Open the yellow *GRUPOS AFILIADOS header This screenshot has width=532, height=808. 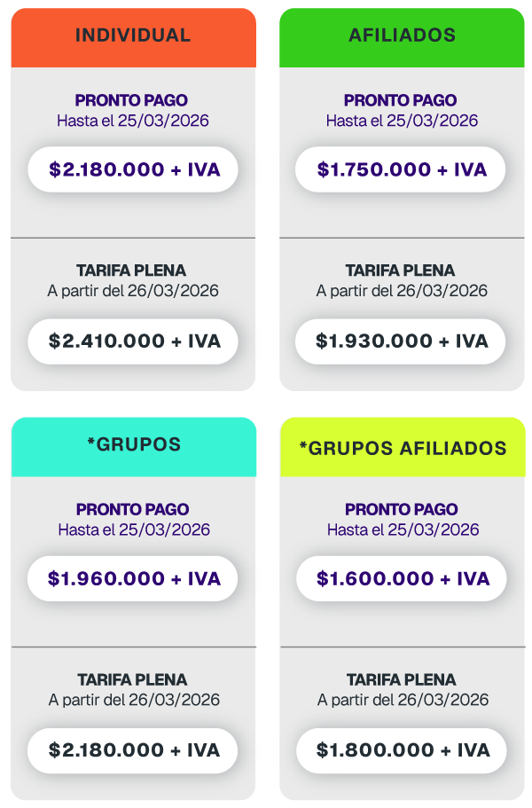403,447
